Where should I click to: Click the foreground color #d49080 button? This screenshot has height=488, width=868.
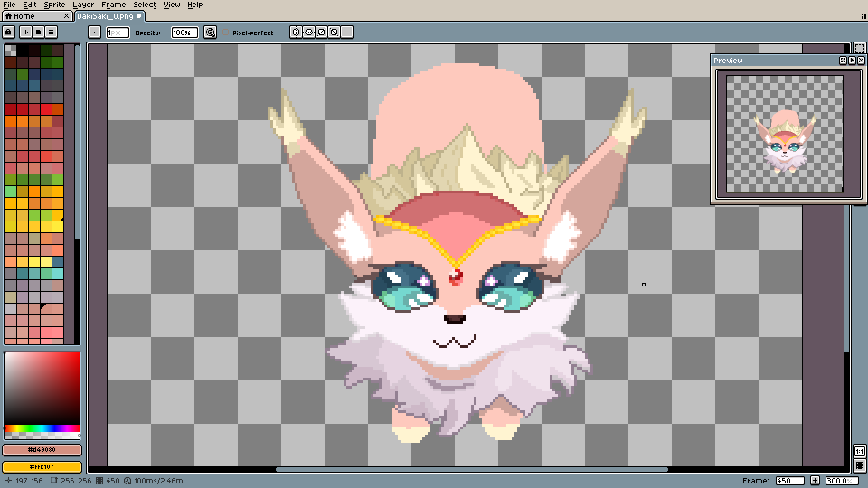(x=42, y=450)
